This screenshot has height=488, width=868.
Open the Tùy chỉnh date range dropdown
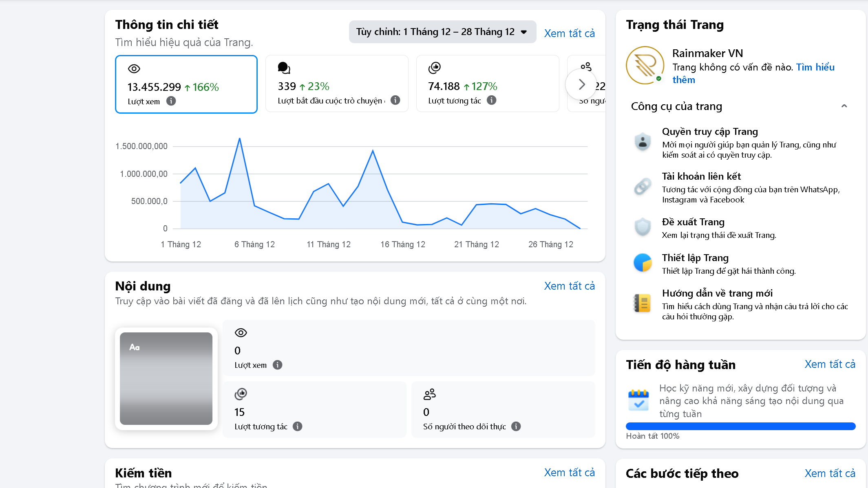tap(442, 32)
